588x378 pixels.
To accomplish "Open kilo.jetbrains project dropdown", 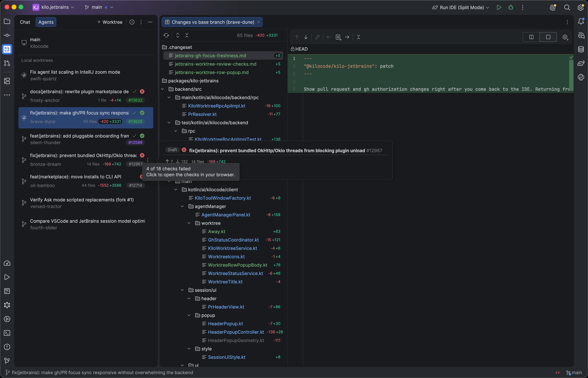I will (x=53, y=7).
